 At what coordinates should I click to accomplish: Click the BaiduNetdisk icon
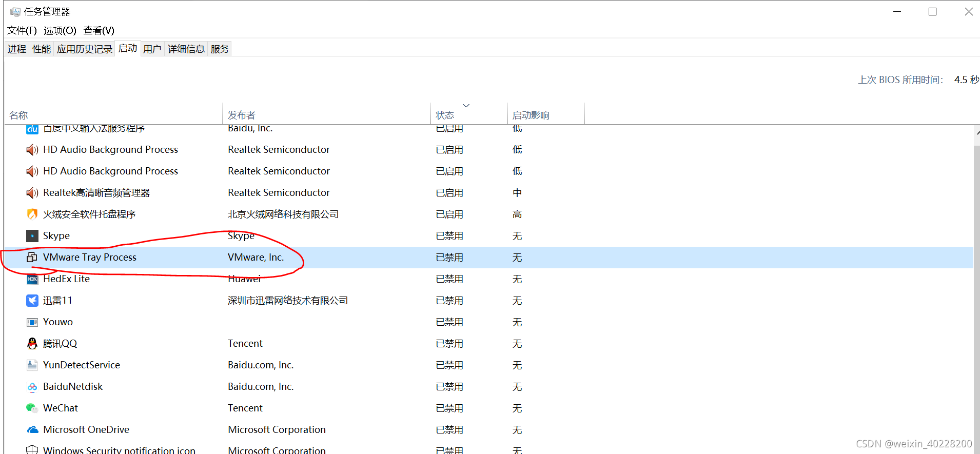pyautogui.click(x=32, y=387)
